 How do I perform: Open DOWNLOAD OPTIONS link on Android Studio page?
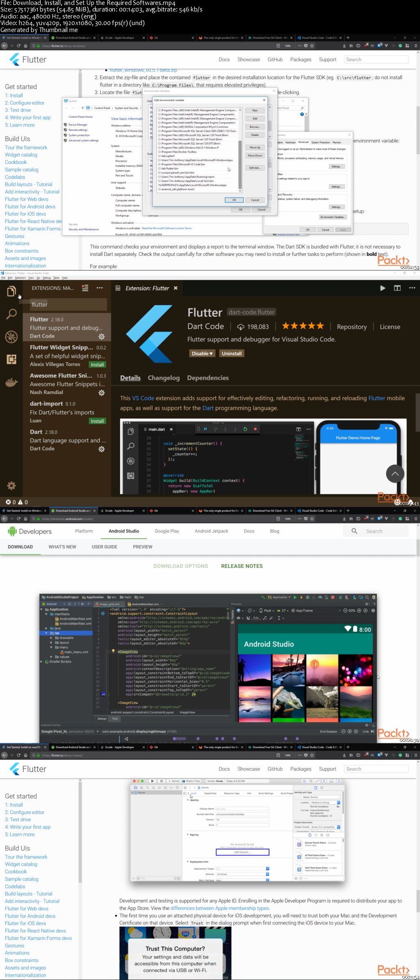tap(180, 566)
